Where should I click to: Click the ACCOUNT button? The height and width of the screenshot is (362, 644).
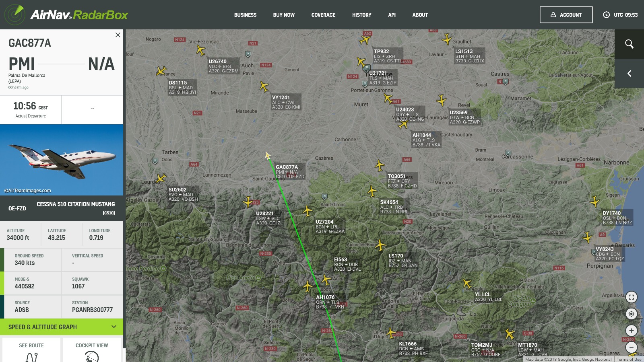coord(566,15)
